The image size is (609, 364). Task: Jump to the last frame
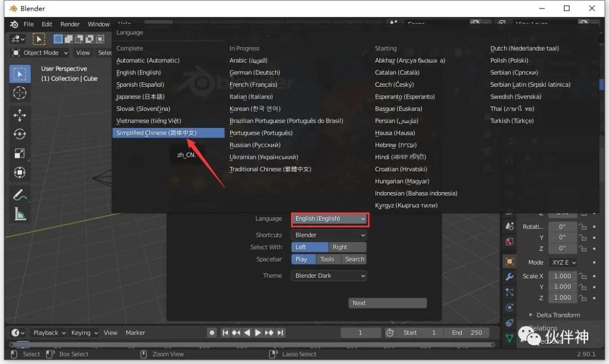280,332
